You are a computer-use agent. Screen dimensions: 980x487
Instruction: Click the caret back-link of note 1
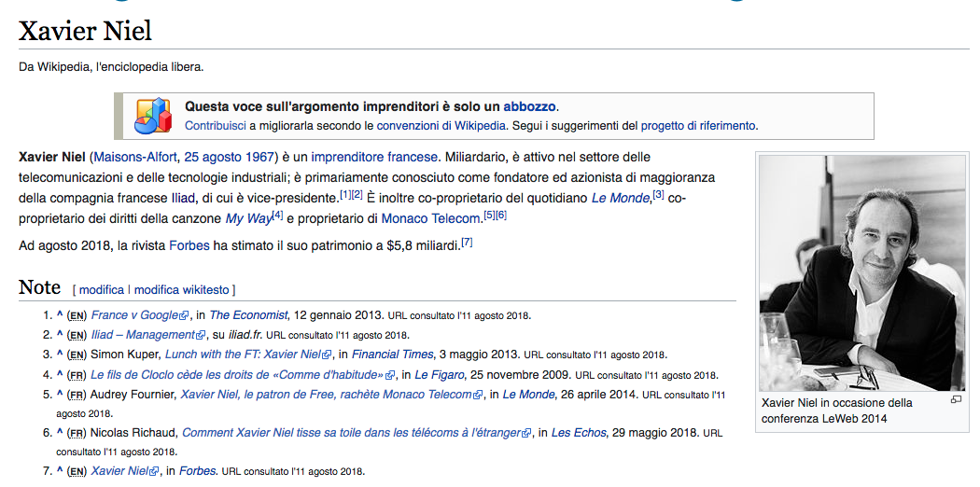(60, 315)
